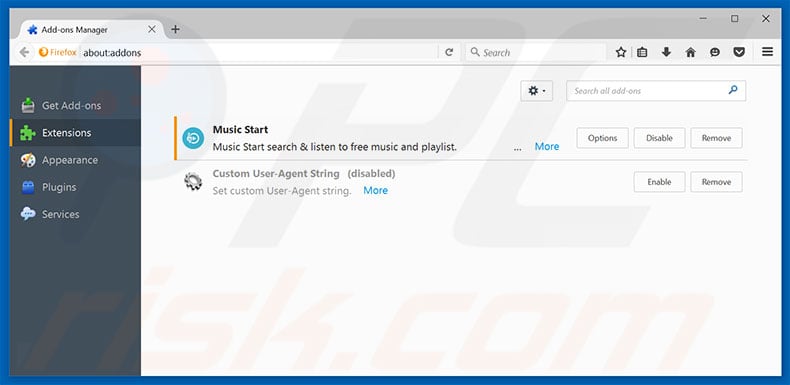The image size is (790, 385).
Task: Click the Custom User-Agent String gear icon
Action: tap(193, 181)
